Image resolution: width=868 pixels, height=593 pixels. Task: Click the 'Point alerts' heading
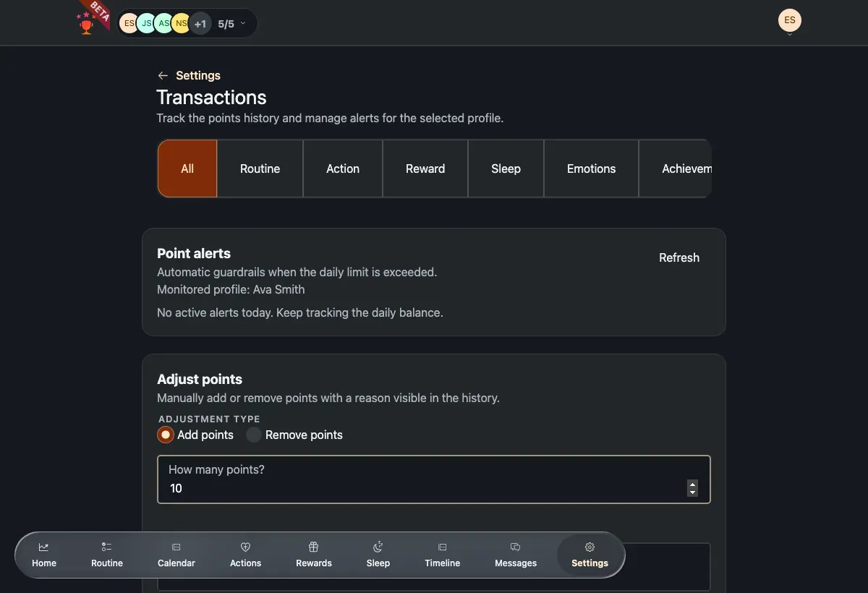(194, 253)
